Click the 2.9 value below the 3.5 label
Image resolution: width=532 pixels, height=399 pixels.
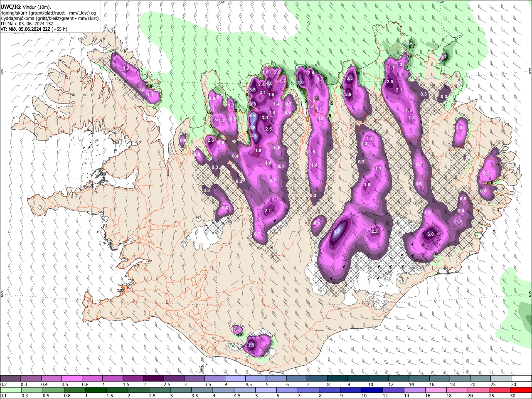(x=348, y=95)
